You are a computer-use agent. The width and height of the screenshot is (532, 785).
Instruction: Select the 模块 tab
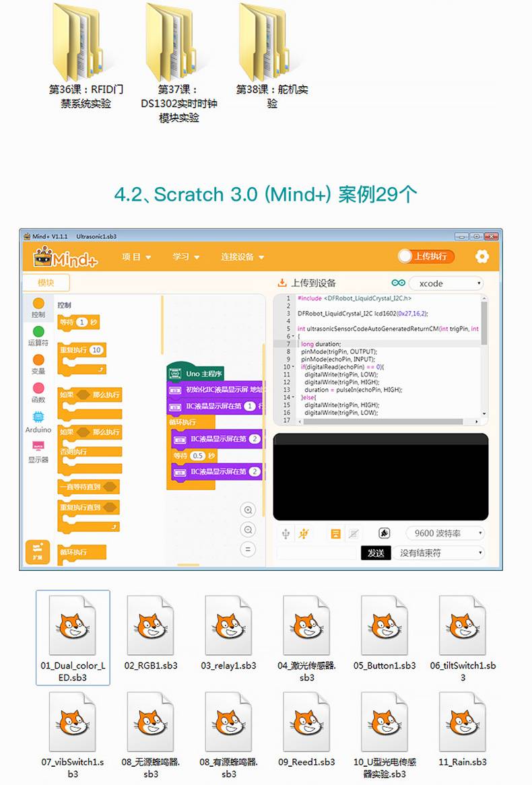[x=46, y=282]
